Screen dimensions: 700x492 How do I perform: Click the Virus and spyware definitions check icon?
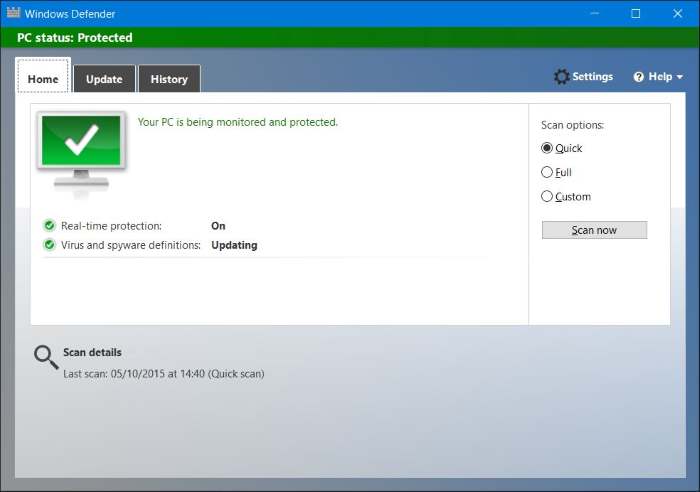coord(50,245)
